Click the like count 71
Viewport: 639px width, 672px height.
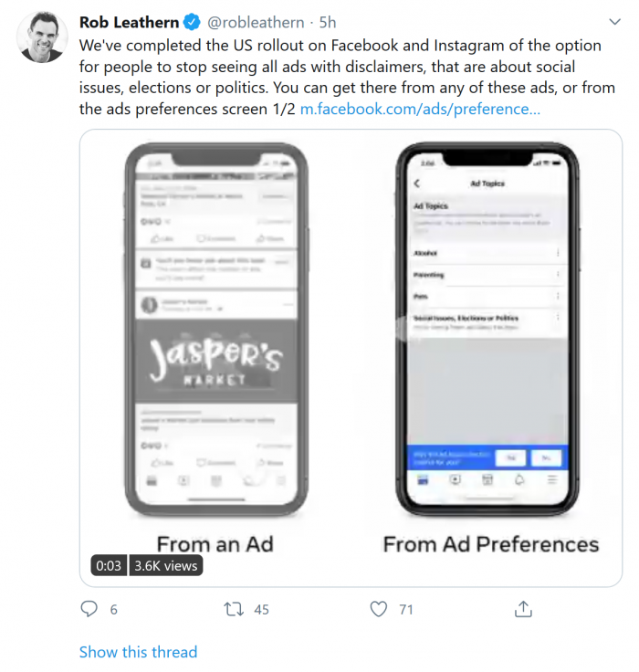[406, 609]
